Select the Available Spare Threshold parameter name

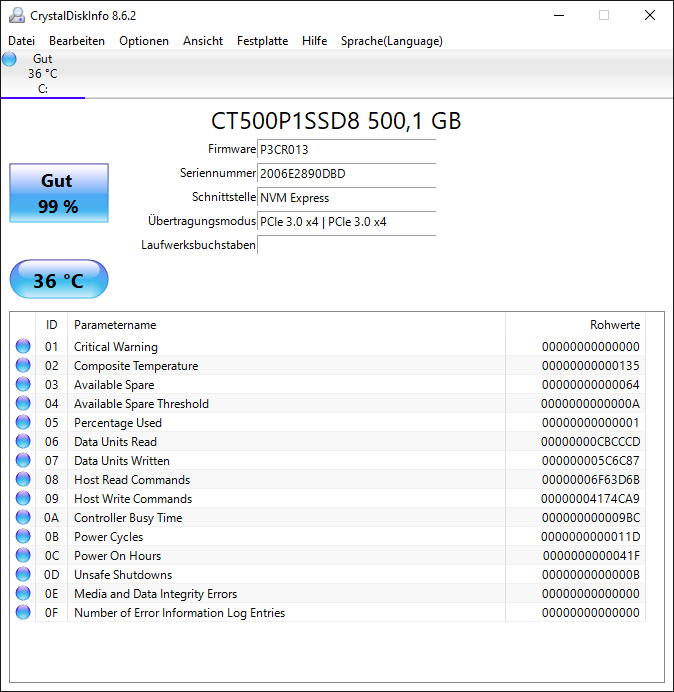141,404
